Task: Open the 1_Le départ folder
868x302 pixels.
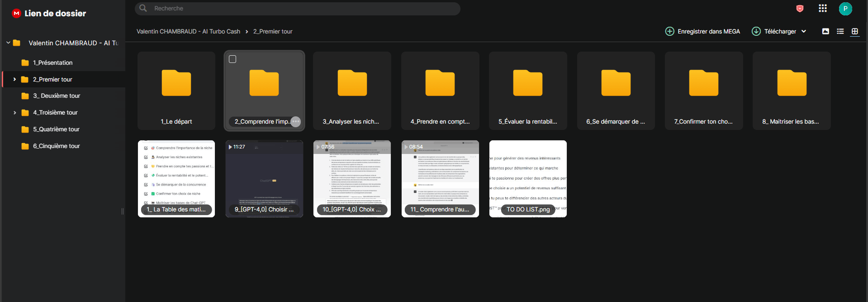Action: click(x=176, y=91)
